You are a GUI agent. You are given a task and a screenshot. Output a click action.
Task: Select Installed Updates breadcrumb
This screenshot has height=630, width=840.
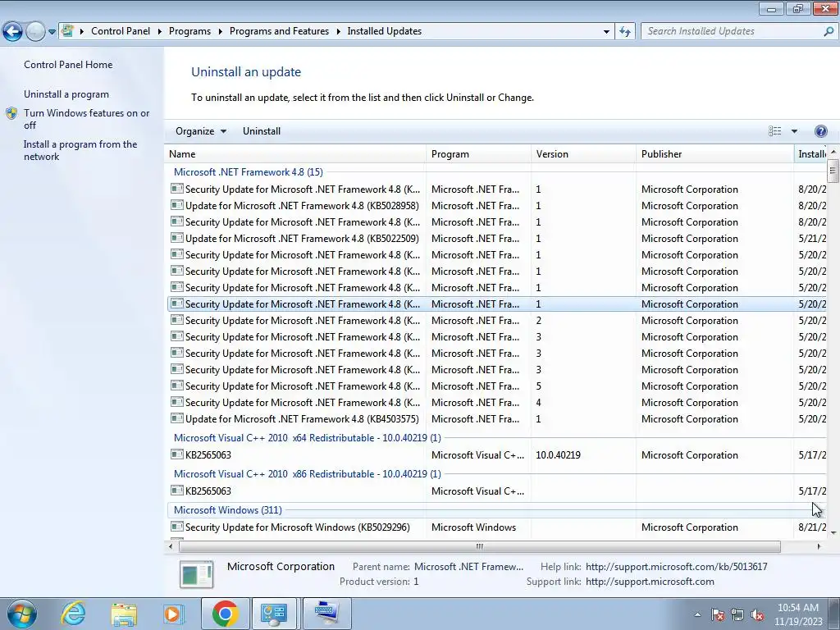384,31
